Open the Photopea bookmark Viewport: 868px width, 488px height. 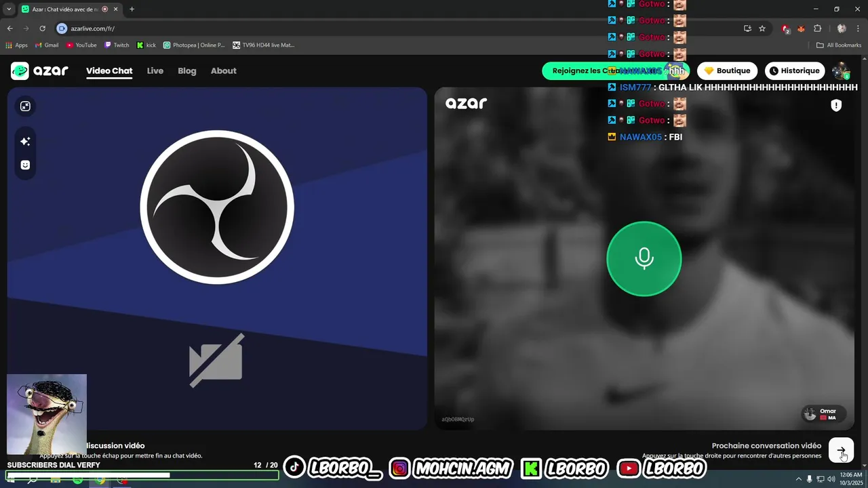tap(195, 45)
